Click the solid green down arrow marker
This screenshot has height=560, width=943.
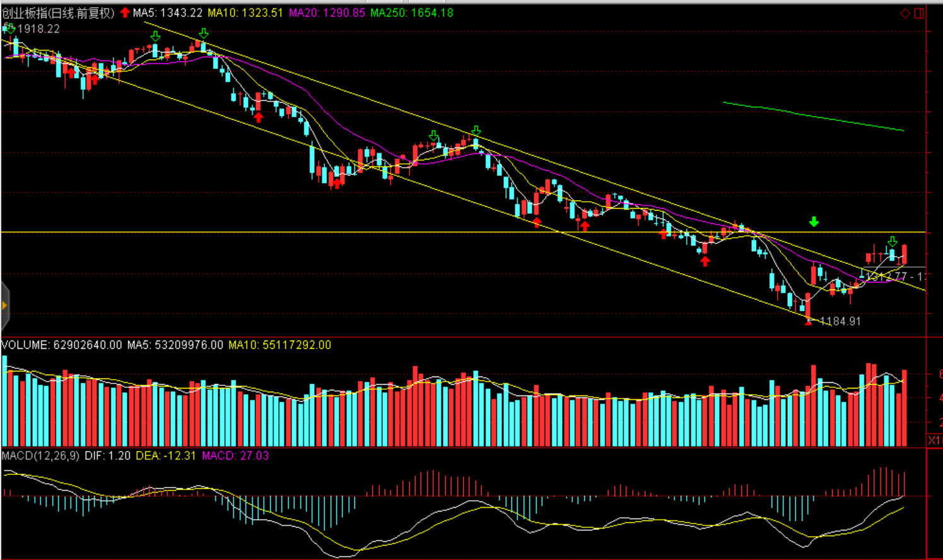[814, 222]
